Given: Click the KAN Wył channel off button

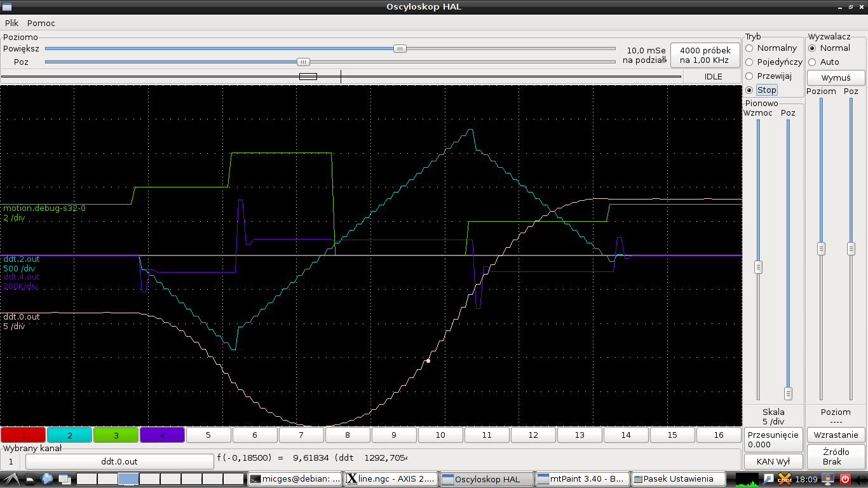Looking at the screenshot, I should [x=773, y=461].
